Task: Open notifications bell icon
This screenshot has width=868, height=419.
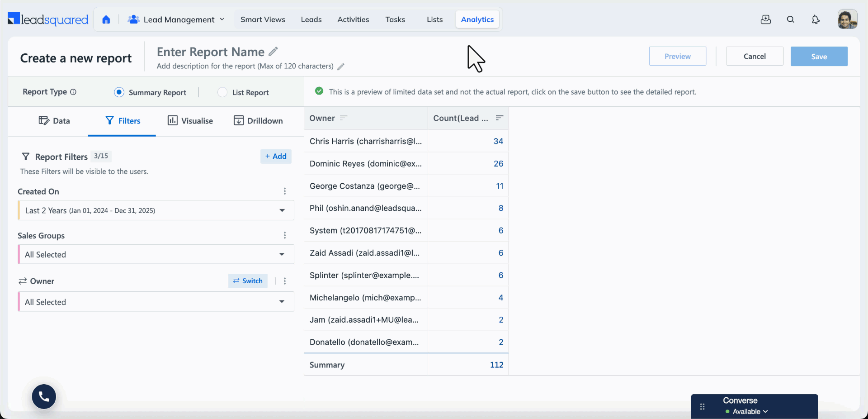Action: coord(816,19)
